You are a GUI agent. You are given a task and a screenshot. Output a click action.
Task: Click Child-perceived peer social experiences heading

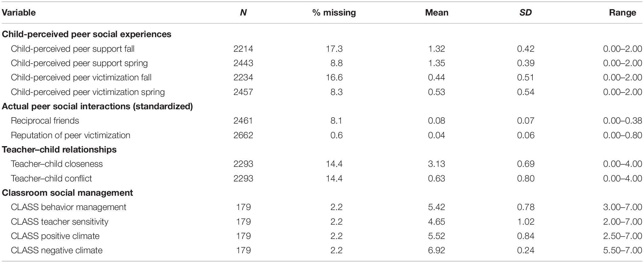point(87,34)
